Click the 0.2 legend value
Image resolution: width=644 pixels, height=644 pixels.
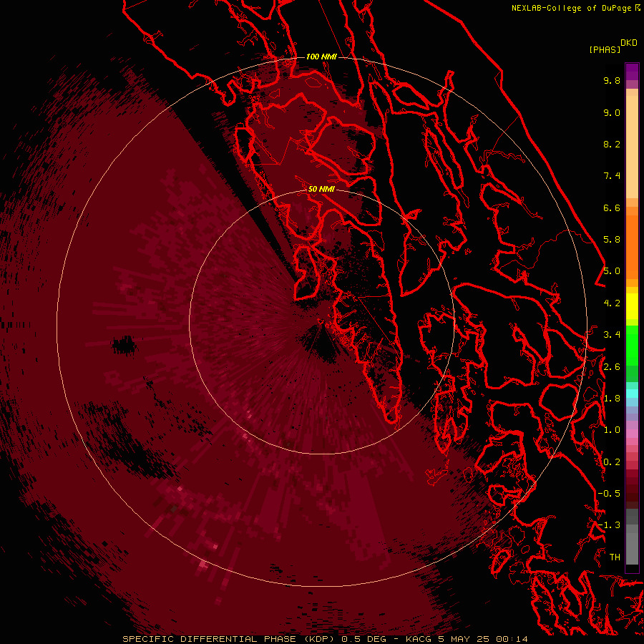(612, 462)
